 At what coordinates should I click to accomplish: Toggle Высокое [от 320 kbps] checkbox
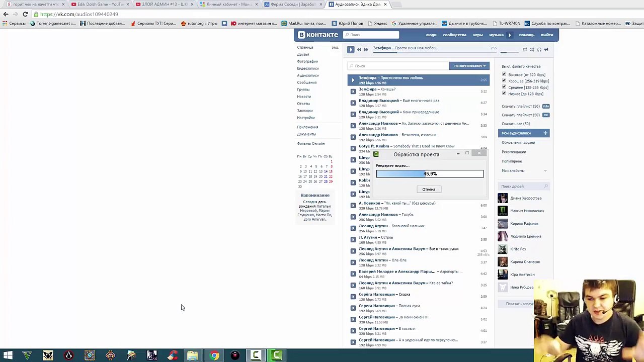click(x=504, y=74)
